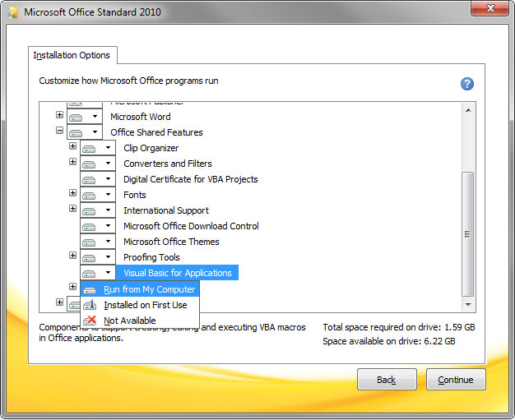Image resolution: width=515 pixels, height=420 pixels.
Task: Click the Office setup icon in title bar
Action: 13,12
